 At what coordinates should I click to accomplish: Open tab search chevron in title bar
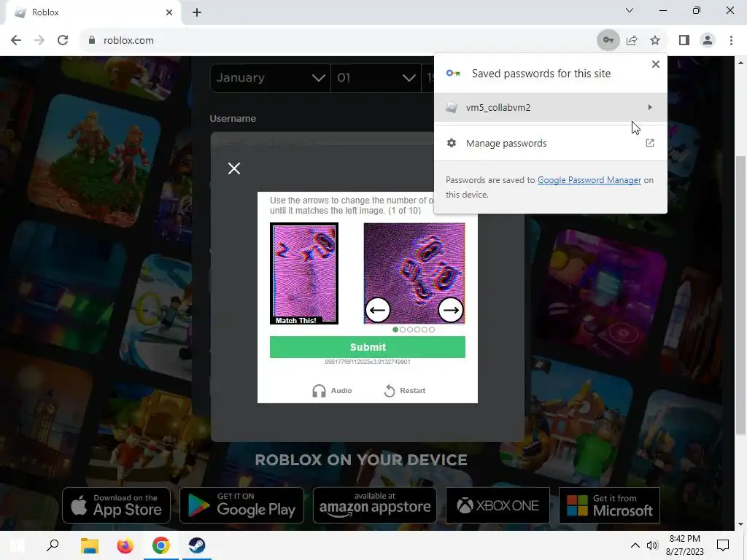[x=630, y=10]
